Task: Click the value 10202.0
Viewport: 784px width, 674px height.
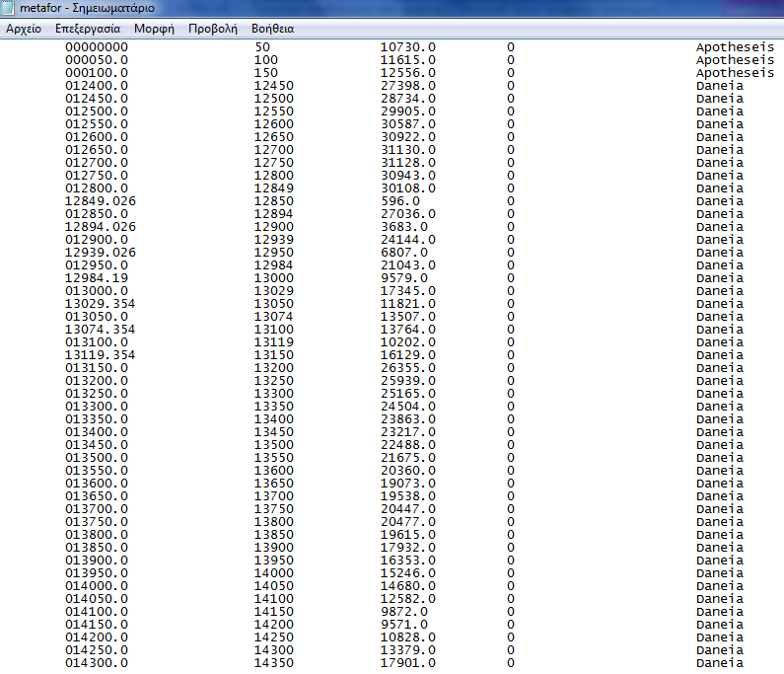Action: 408,342
